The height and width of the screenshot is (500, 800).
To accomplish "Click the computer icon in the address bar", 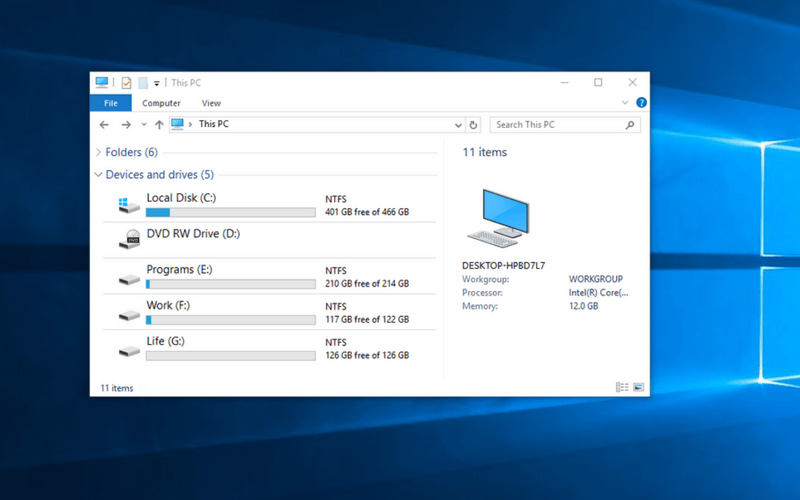I will (177, 124).
